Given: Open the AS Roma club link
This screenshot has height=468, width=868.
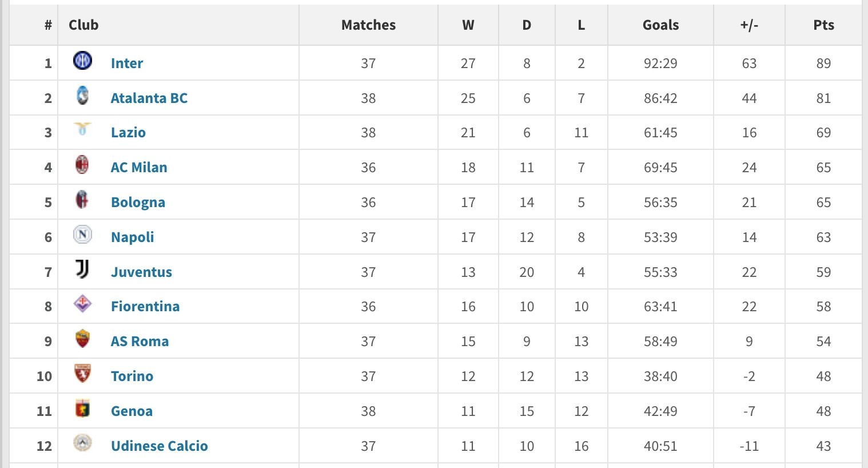Looking at the screenshot, I should click(x=140, y=342).
